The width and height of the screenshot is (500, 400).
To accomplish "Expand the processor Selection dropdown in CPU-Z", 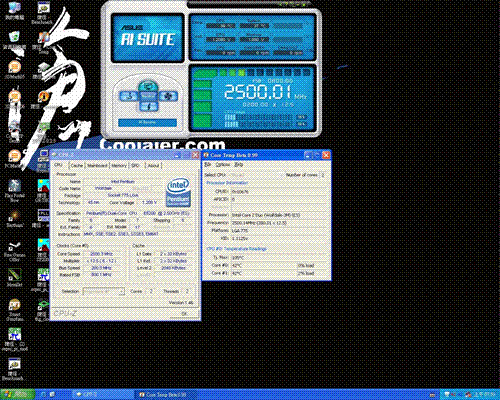I will tap(104, 291).
